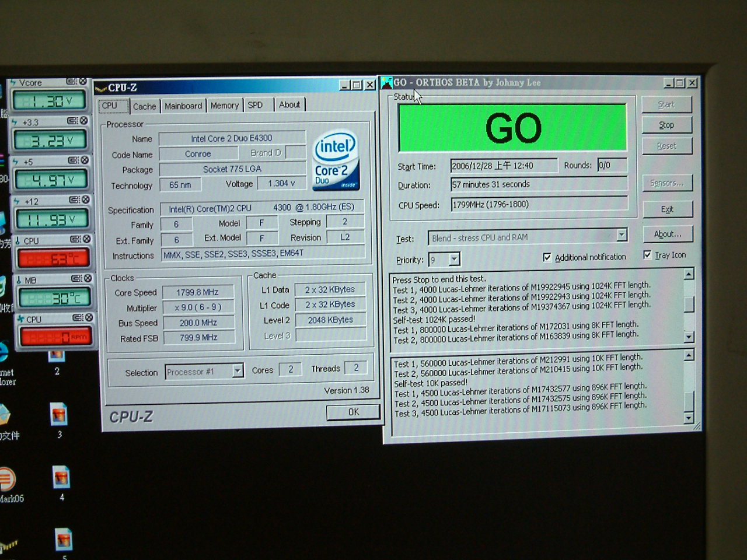The width and height of the screenshot is (747, 560).
Task: Close the +5 voltage monitor widget
Action: coord(85,160)
